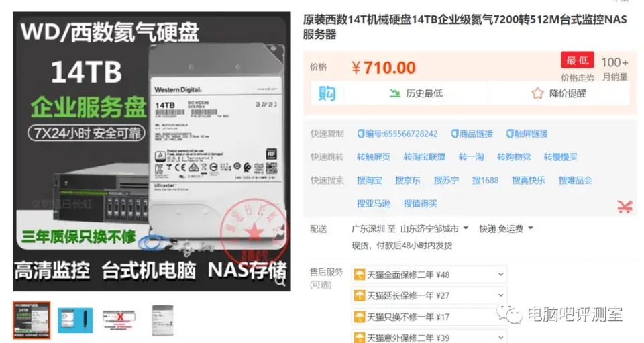The height and width of the screenshot is (343, 644).
Task: Click the copy icon before 编号:655566728242
Action: tap(361, 134)
